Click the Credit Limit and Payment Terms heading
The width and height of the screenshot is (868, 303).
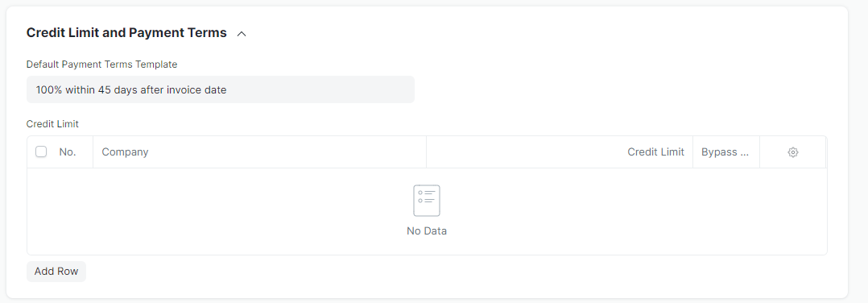[x=126, y=33]
